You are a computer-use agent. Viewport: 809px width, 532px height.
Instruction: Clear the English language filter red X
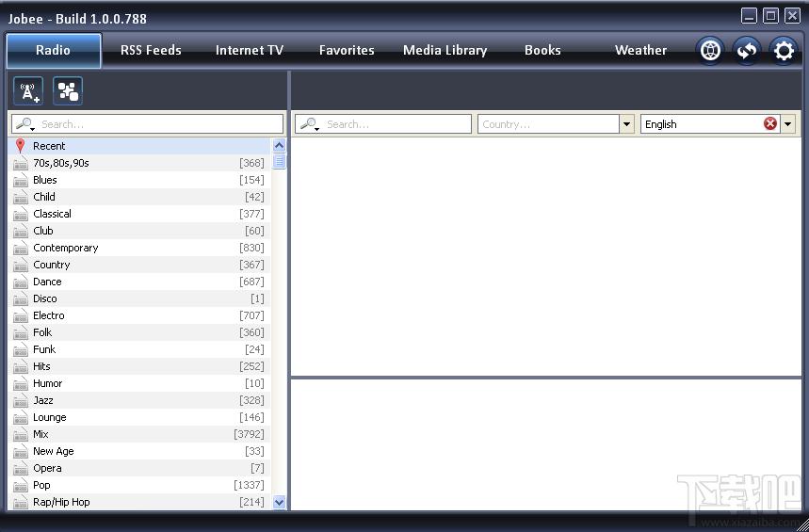click(770, 124)
